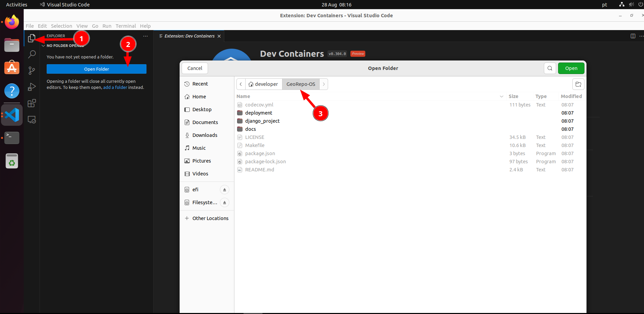Click search icon in Open Folder dialog
644x314 pixels.
tap(550, 68)
